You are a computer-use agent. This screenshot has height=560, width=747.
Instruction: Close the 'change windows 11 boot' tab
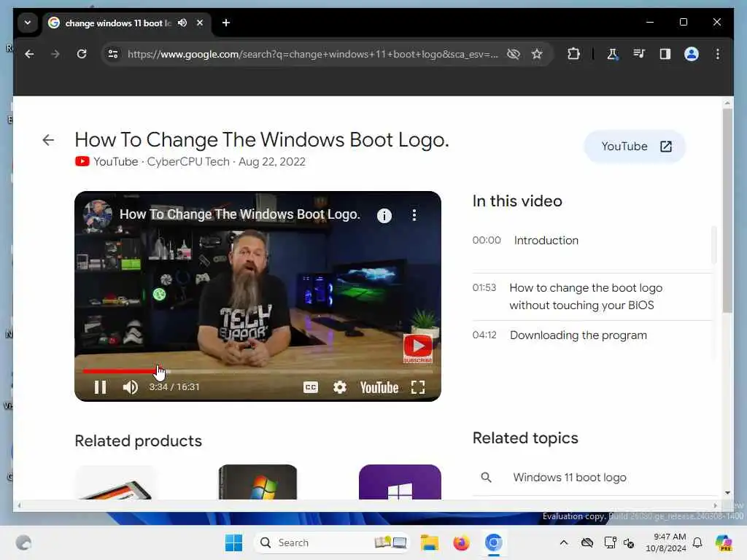click(200, 23)
